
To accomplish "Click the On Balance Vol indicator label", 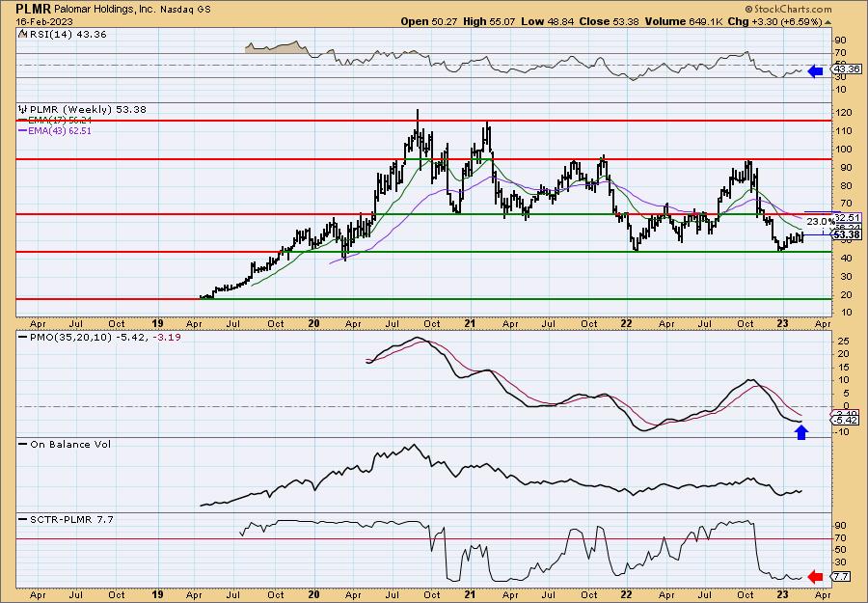I will tap(70, 444).
